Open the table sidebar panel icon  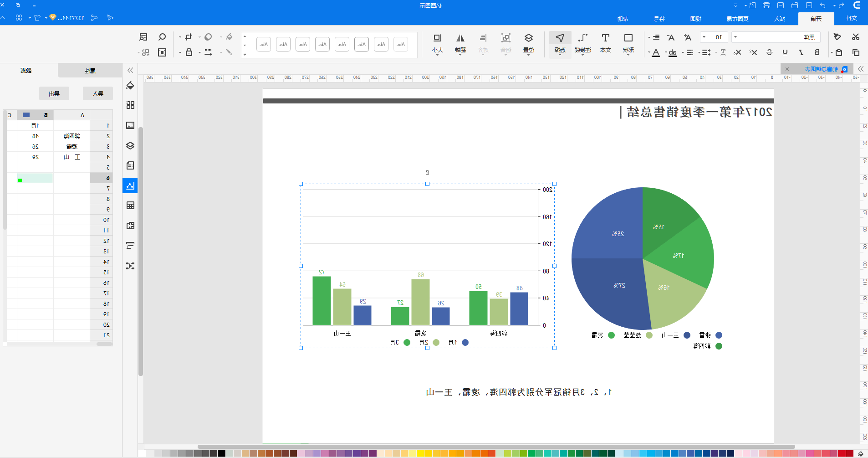130,206
